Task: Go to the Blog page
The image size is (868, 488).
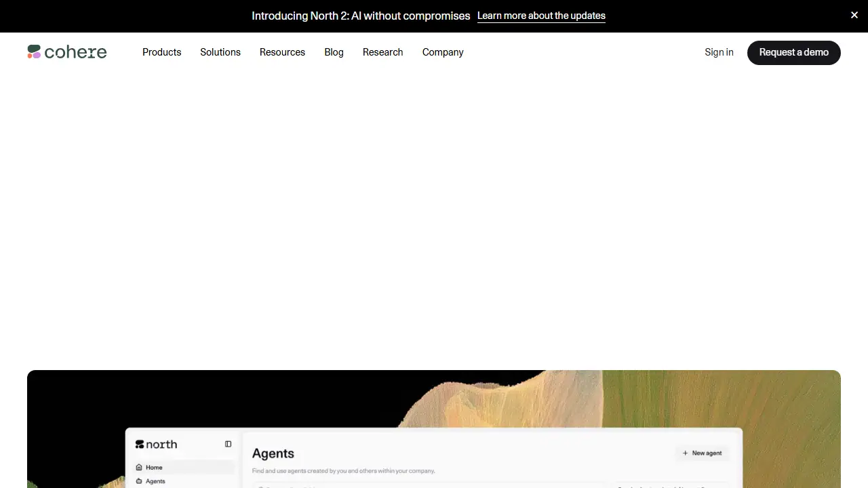Action: click(x=334, y=52)
